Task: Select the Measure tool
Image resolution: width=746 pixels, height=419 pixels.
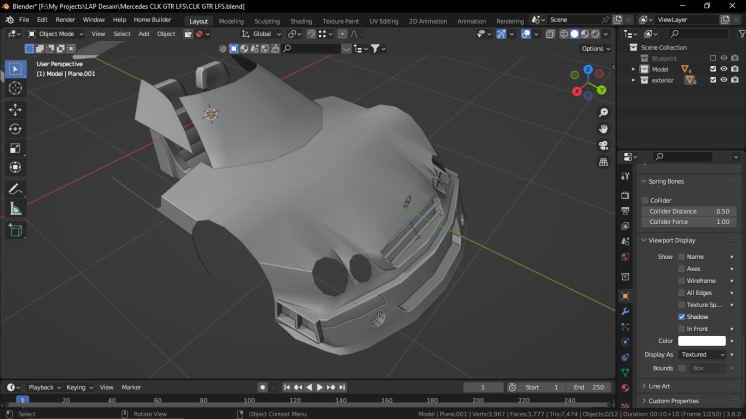Action: pyautogui.click(x=15, y=209)
